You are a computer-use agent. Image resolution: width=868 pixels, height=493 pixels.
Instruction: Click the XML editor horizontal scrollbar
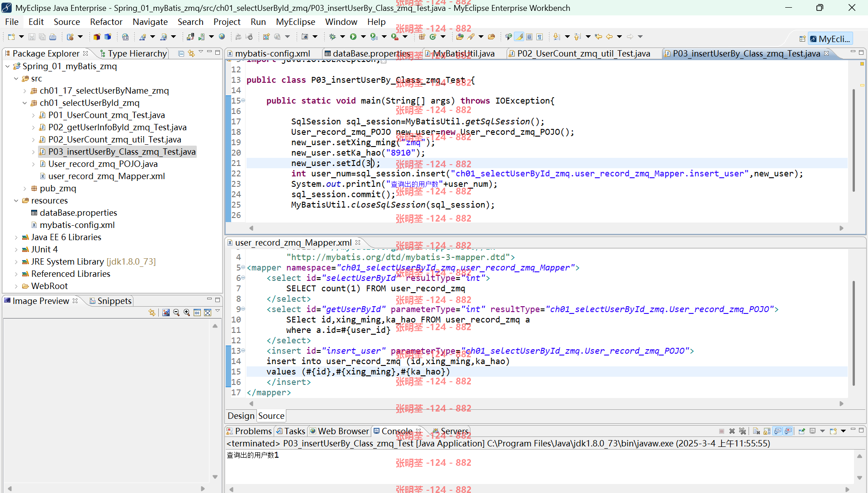coord(546,403)
